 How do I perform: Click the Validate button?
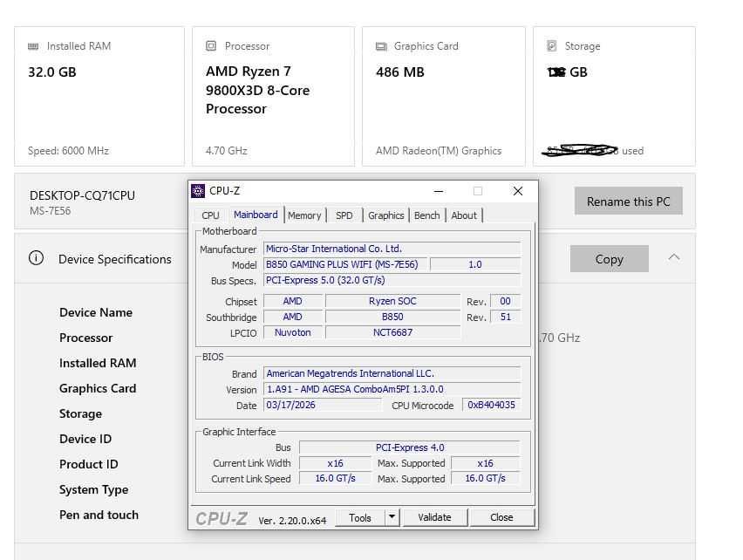pyautogui.click(x=434, y=517)
